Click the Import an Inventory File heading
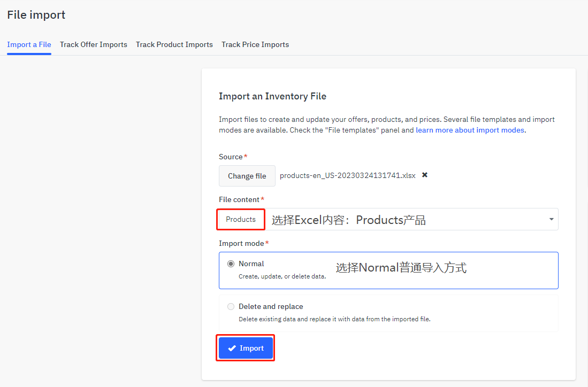The height and width of the screenshot is (387, 588). (x=272, y=96)
